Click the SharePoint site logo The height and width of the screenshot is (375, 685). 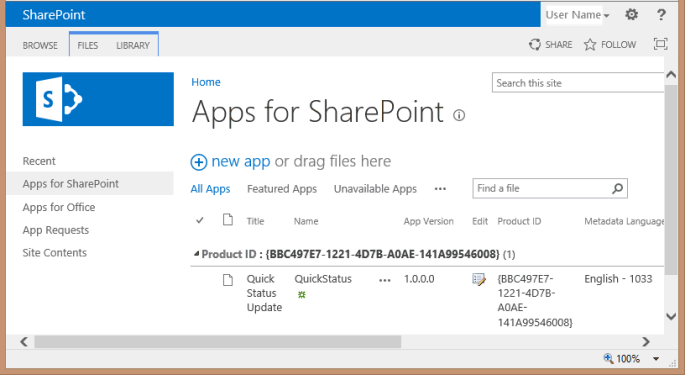(98, 99)
